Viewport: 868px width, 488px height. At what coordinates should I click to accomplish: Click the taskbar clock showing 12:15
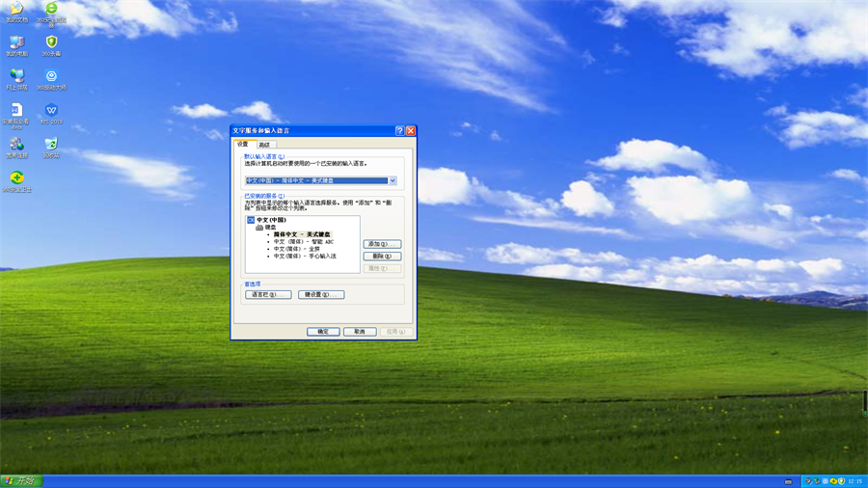coord(855,481)
